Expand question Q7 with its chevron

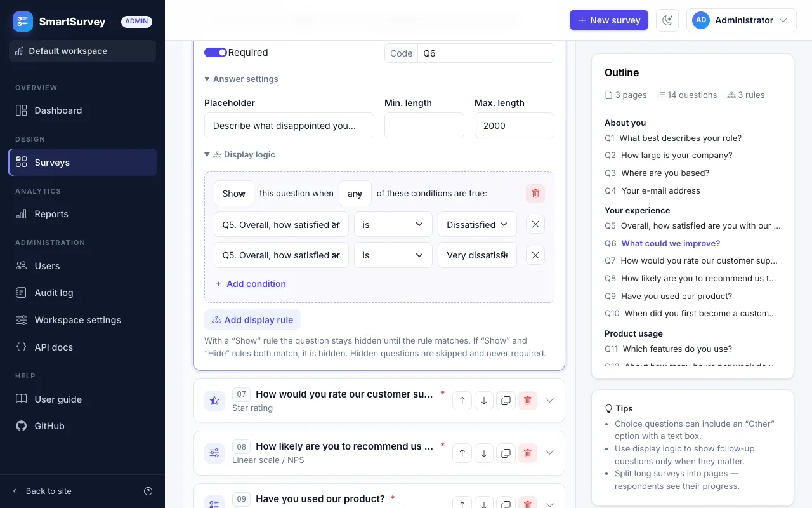[550, 401]
